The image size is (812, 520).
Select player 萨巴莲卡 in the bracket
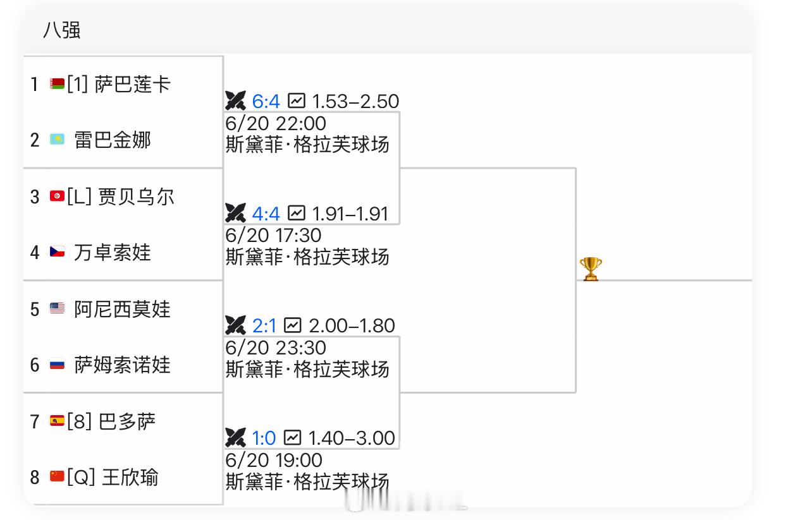pyautogui.click(x=133, y=84)
